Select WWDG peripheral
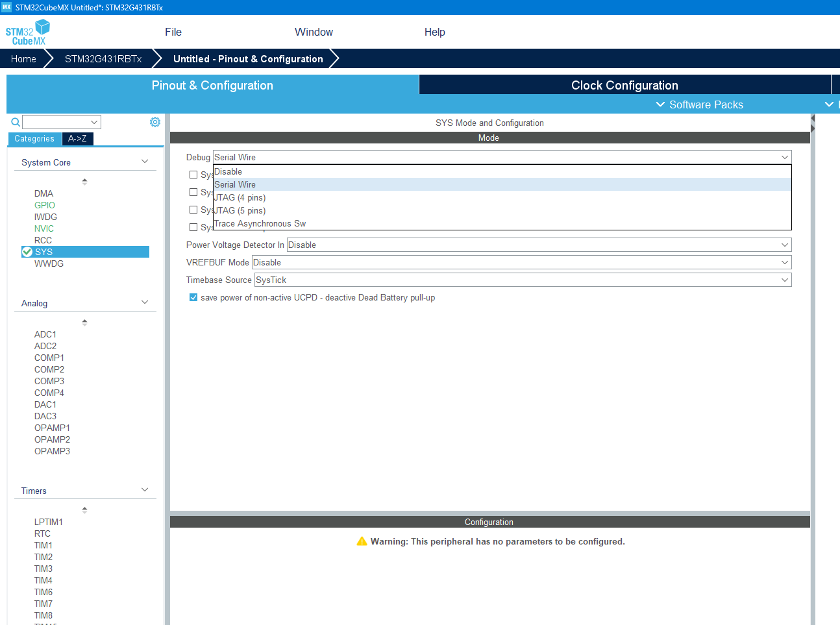840x625 pixels. pyautogui.click(x=49, y=263)
